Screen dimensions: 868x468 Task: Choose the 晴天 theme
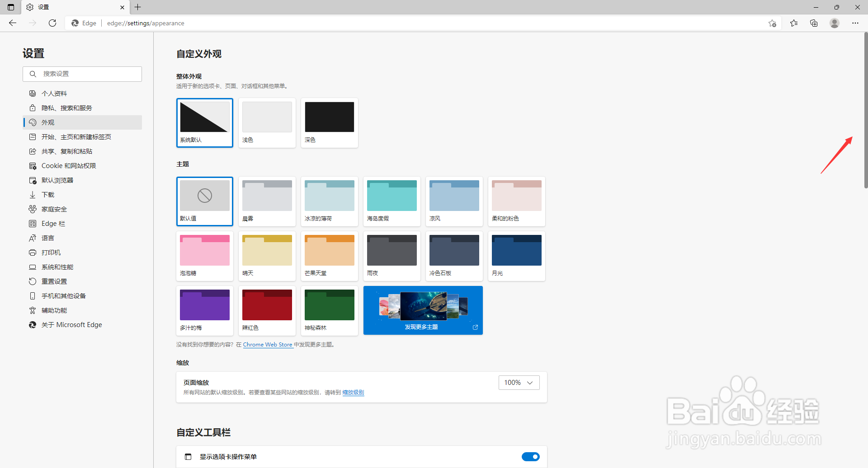(267, 256)
